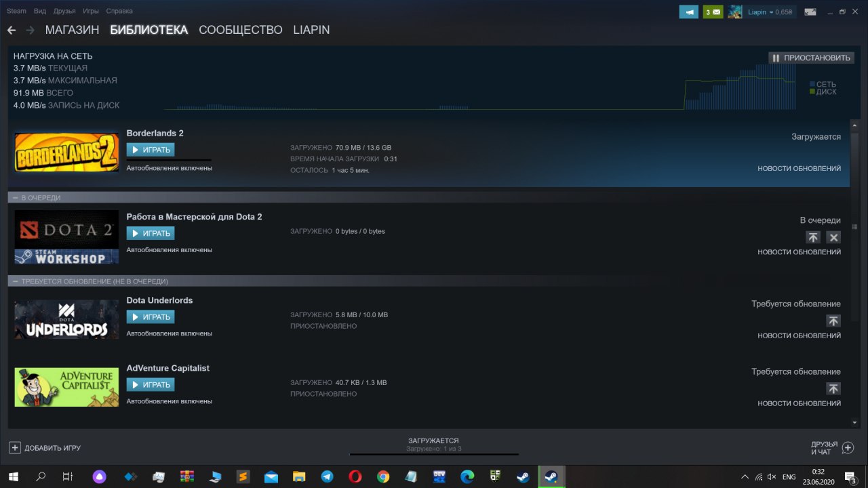Remove Dota 2 Workshop from the queue
Viewport: 868px width, 488px height.
tap(834, 237)
